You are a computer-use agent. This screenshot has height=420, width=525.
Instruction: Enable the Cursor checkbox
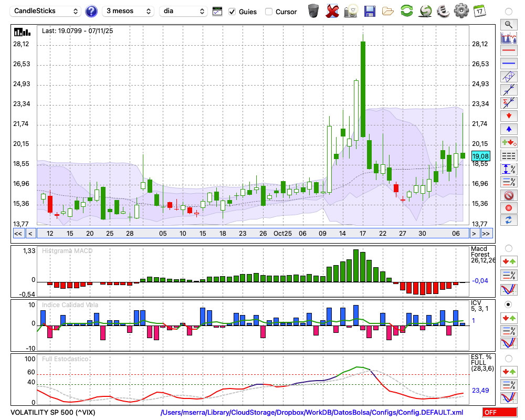(x=269, y=12)
